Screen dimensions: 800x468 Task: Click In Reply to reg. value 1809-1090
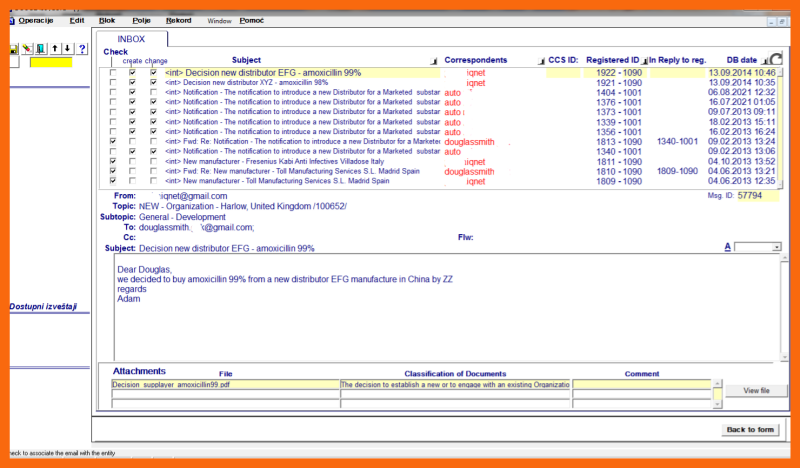coord(677,171)
